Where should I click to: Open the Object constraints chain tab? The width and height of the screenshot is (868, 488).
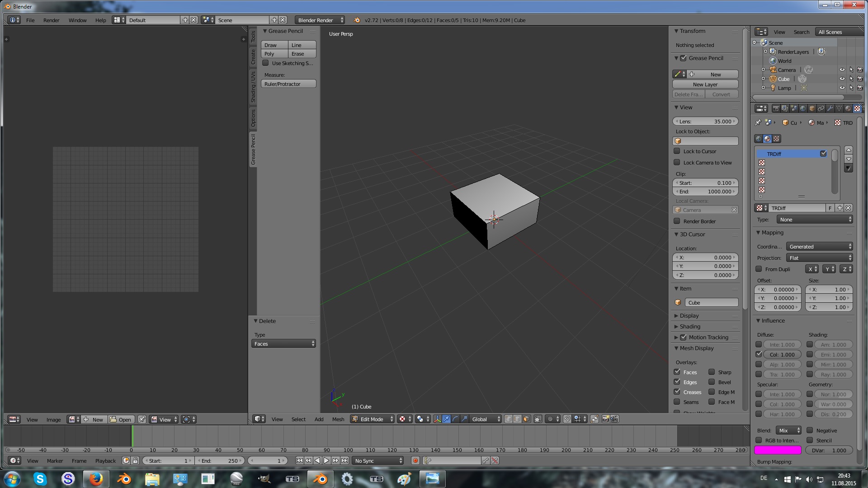click(x=821, y=108)
